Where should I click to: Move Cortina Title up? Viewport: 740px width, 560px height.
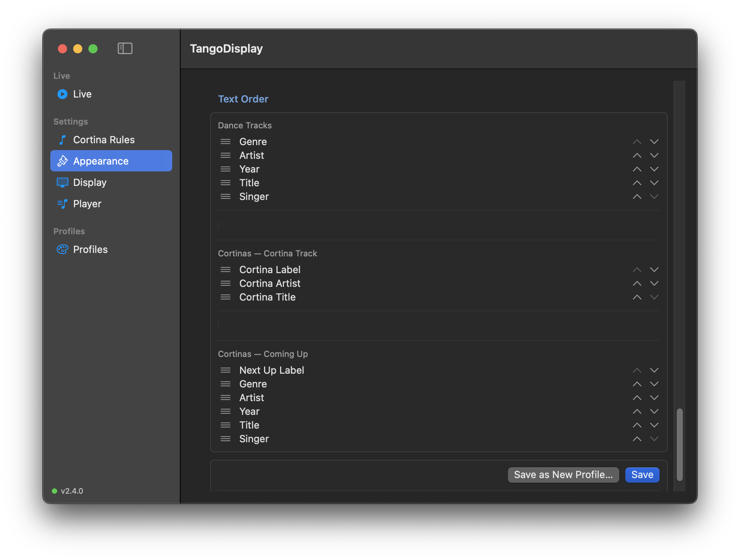pyautogui.click(x=637, y=297)
